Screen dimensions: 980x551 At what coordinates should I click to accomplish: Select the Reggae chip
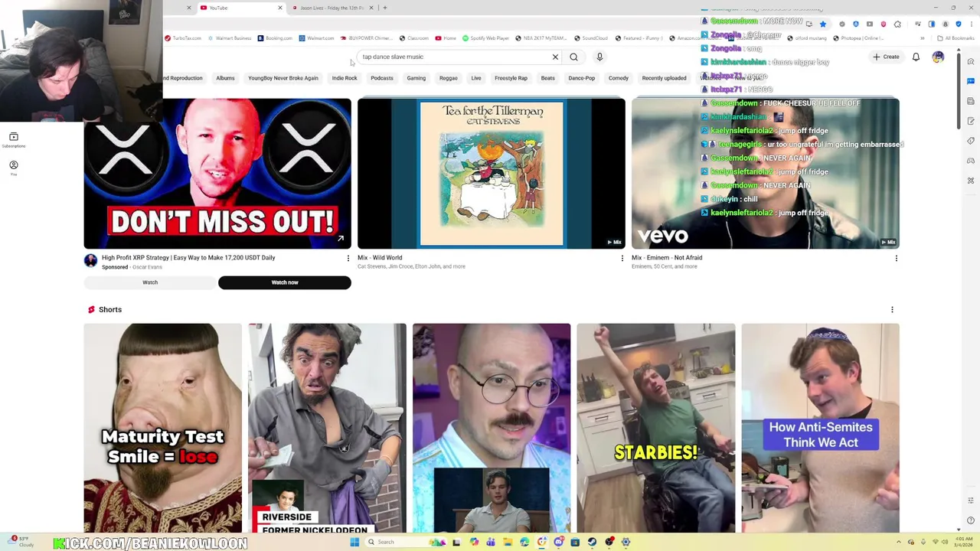449,78
